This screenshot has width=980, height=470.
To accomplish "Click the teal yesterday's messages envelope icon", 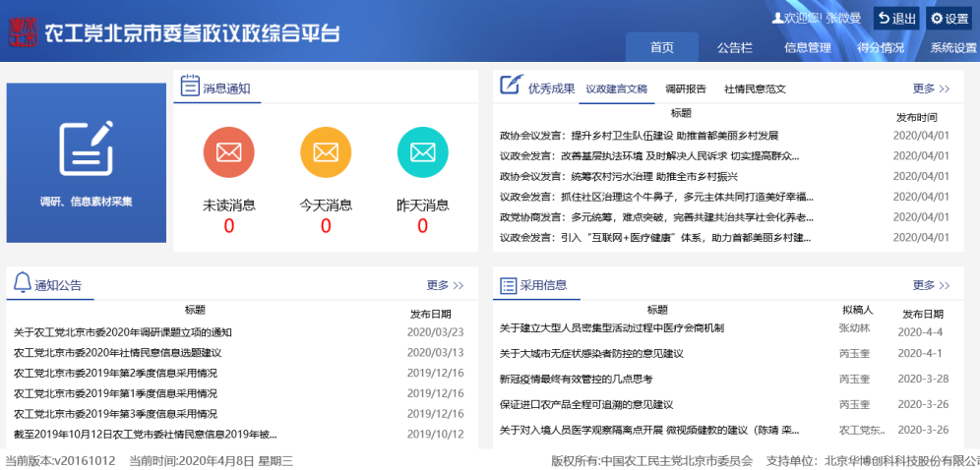I will pos(422,152).
